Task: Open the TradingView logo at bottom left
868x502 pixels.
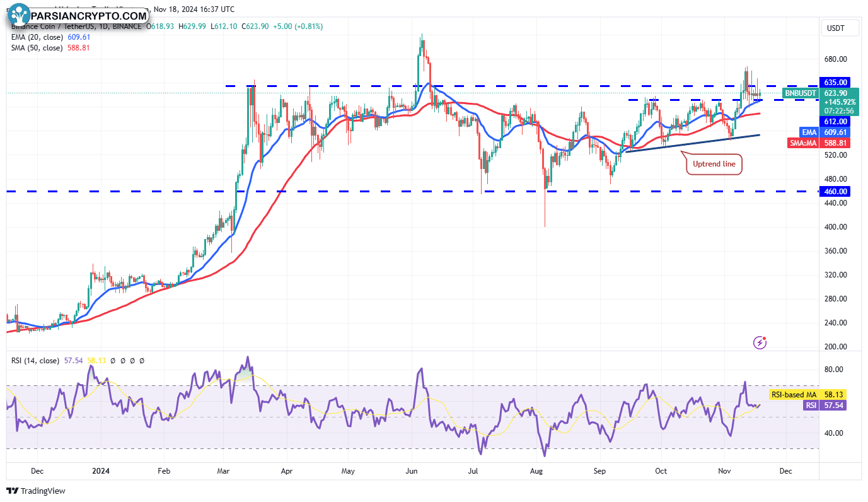Action: 36,491
